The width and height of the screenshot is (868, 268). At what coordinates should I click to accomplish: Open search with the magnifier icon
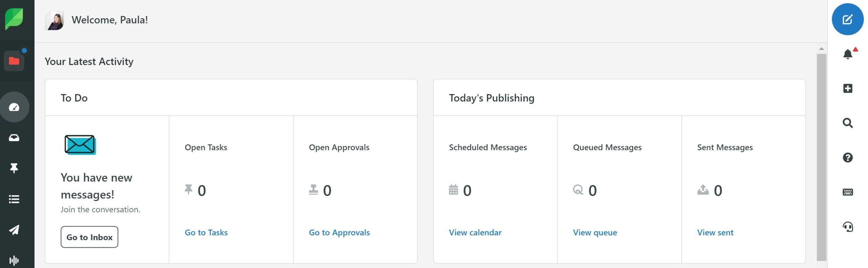[x=848, y=123]
